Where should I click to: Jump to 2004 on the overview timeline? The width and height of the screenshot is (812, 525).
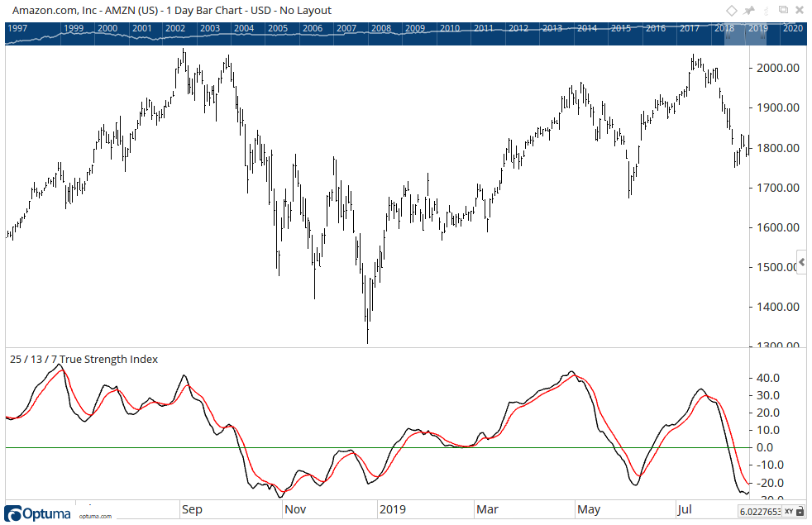(244, 28)
